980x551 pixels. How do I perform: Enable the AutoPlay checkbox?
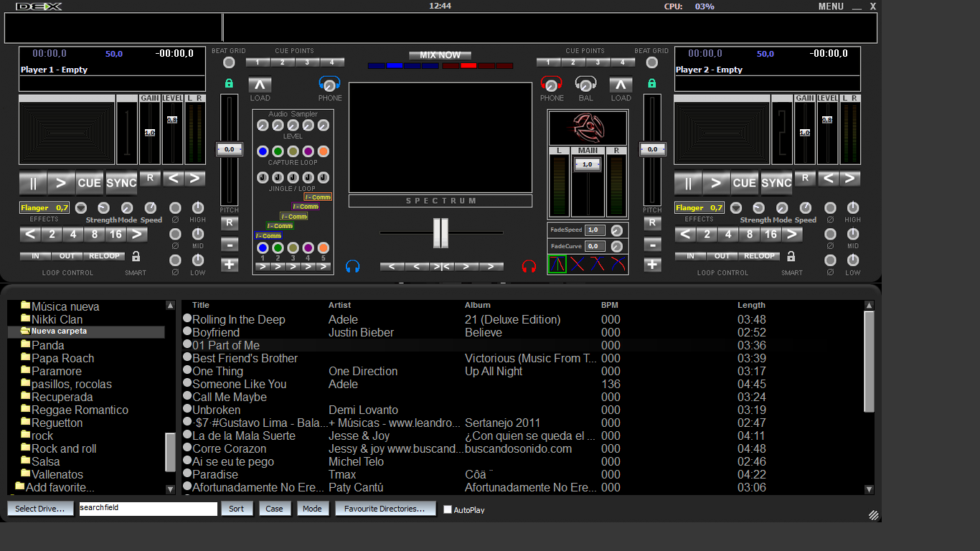point(447,509)
